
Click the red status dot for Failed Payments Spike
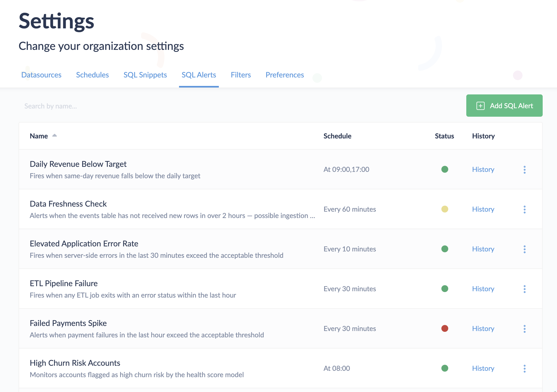click(x=445, y=329)
